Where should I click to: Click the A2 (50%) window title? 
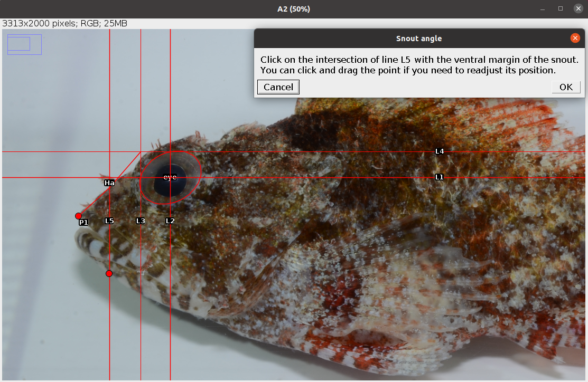point(294,8)
